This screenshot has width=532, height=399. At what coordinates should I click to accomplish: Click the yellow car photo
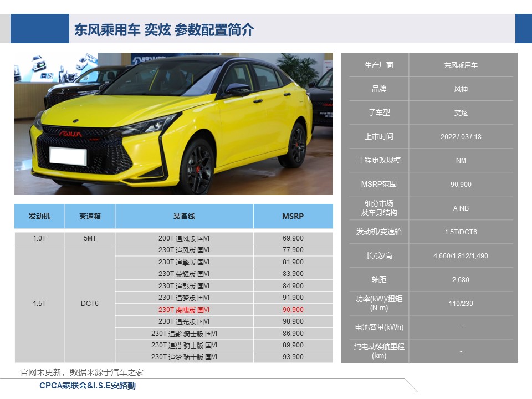pos(173,124)
